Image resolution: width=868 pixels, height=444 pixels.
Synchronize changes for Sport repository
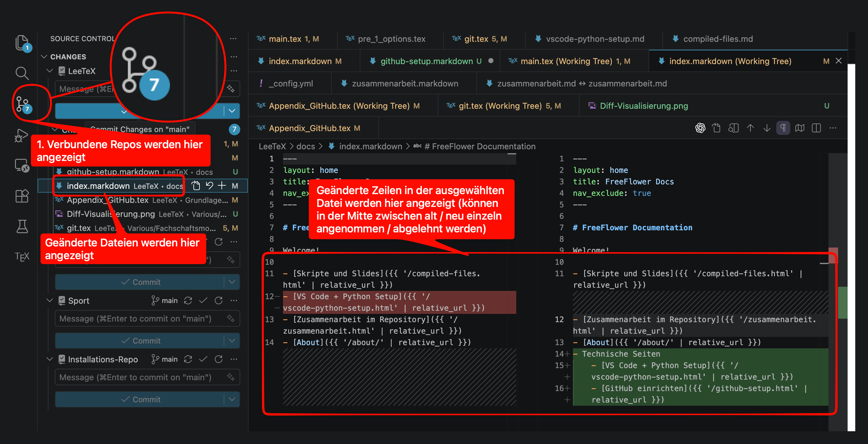188,300
